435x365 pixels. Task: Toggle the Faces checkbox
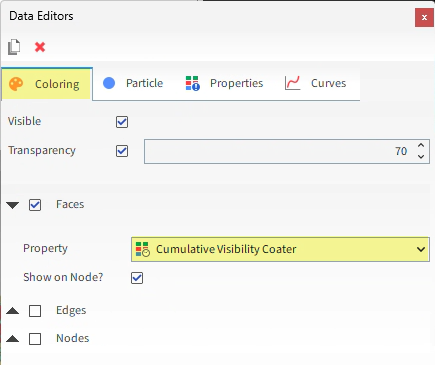pos(35,205)
